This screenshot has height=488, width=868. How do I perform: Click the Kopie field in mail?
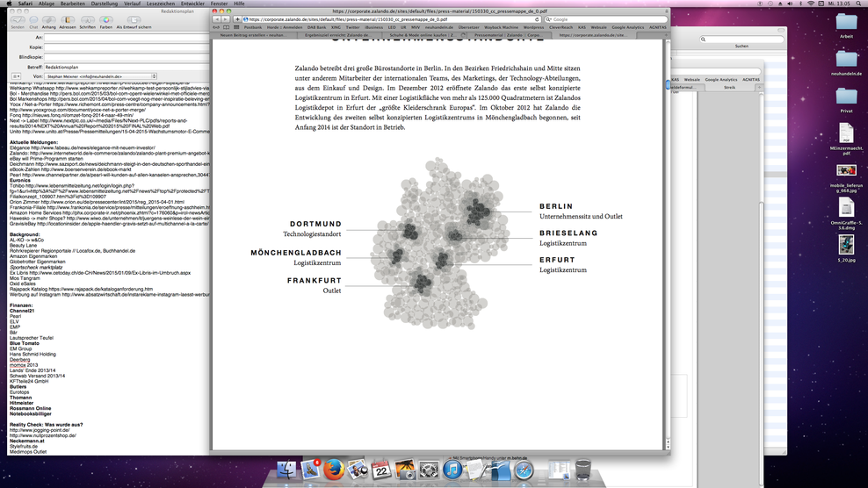[x=127, y=47]
